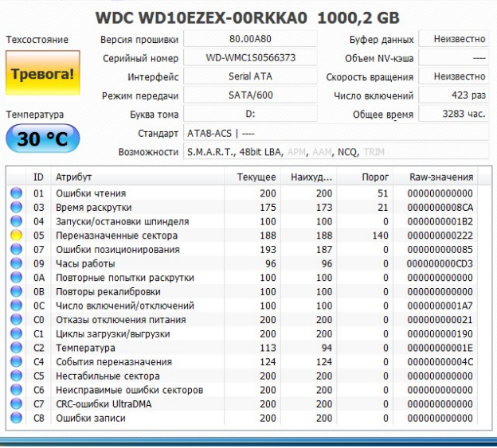Select the Повторные попытки раскрутки attribute name
The height and width of the screenshot is (448, 497).
(125, 278)
